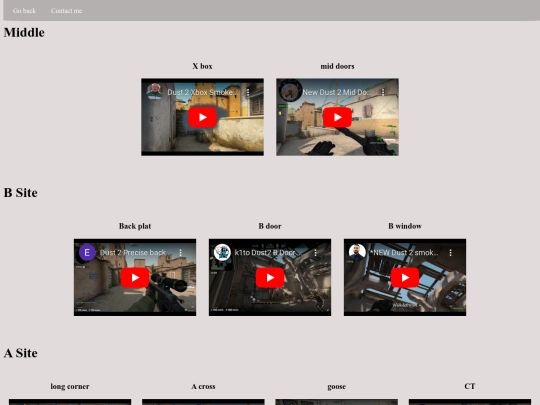Play the X box smoke video
This screenshot has height=405, width=540.
click(x=202, y=117)
